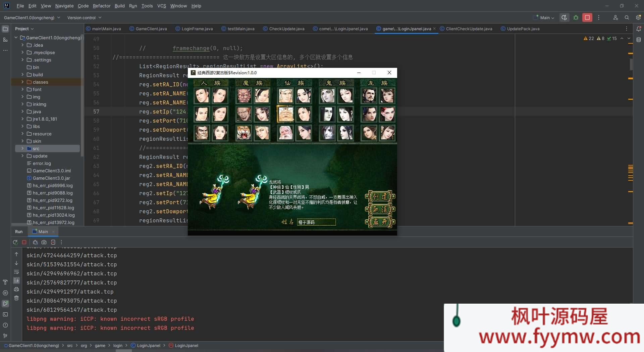Open the Services tool window icon
The width and height of the screenshot is (644, 352).
(x=5, y=293)
